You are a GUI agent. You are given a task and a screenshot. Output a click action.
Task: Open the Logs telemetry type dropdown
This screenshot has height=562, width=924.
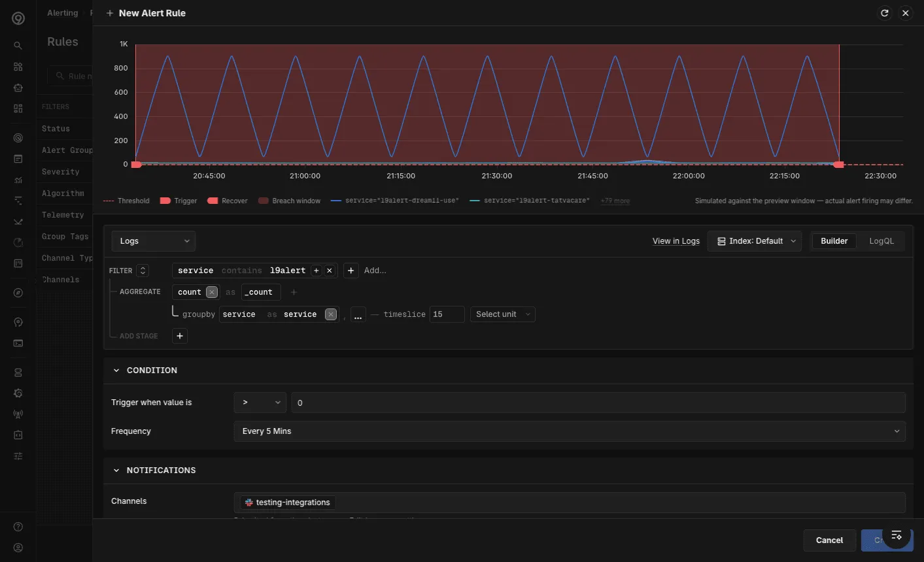point(154,241)
